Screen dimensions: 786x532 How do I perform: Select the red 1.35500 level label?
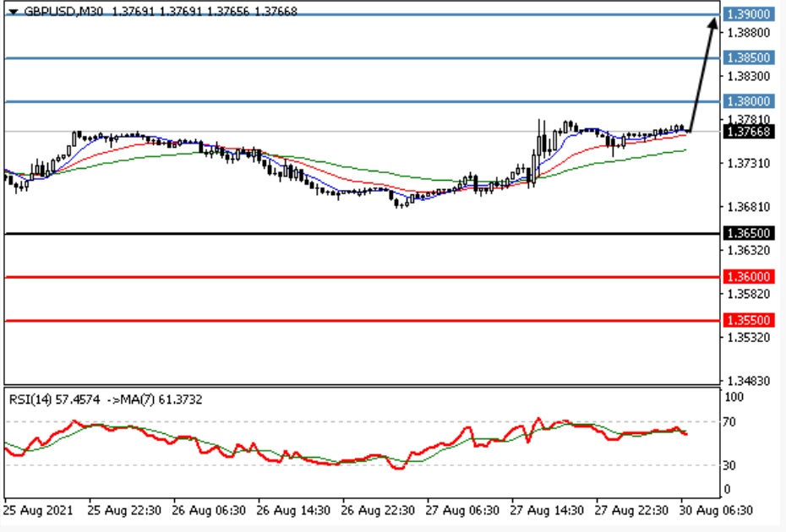(x=749, y=320)
